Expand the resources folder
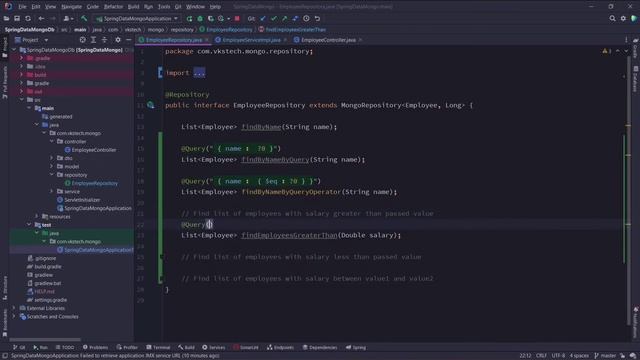The width and height of the screenshot is (640, 360). [x=36, y=216]
